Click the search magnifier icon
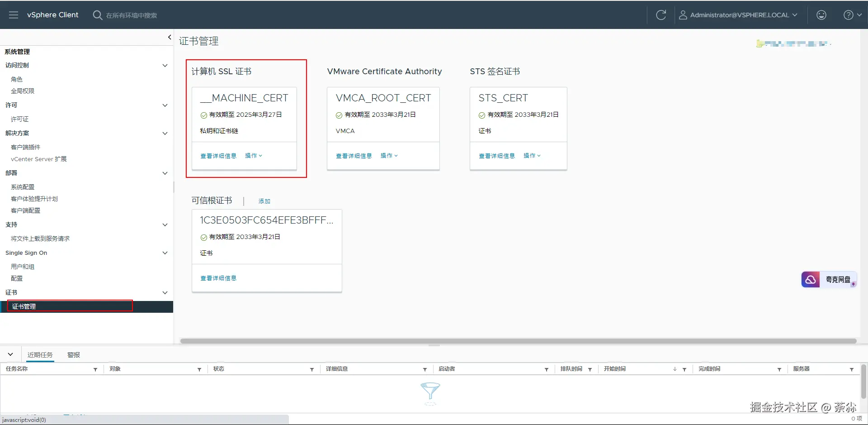This screenshot has height=425, width=868. 97,15
